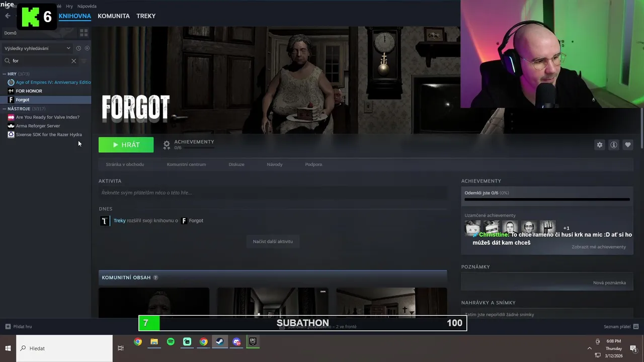
Task: Switch to the KOMUNITA tab
Action: point(114,16)
